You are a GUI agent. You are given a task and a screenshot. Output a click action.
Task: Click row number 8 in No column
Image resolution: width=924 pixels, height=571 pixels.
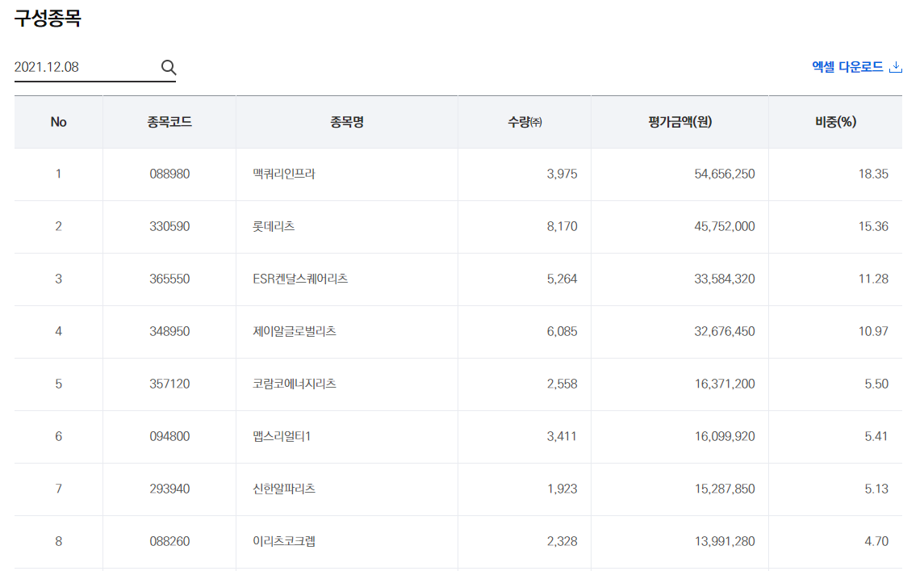point(58,541)
